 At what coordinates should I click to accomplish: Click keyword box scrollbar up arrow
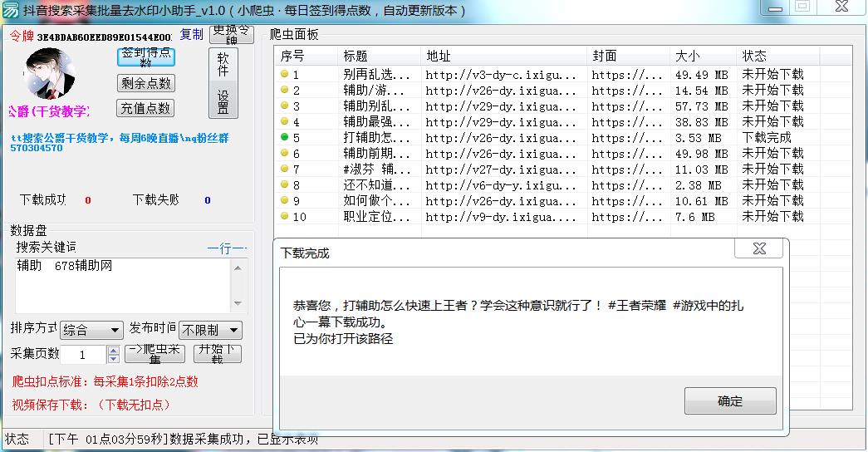[x=238, y=268]
